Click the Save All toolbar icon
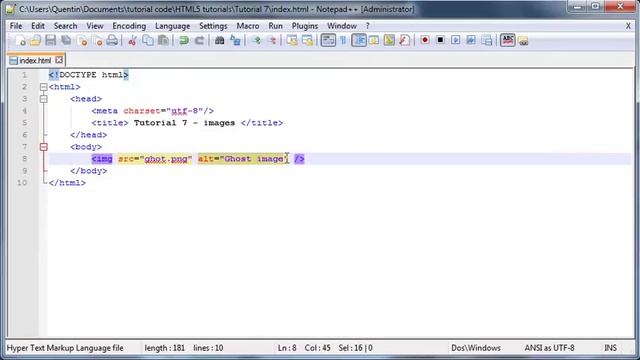The height and width of the screenshot is (360, 640). coord(66,40)
